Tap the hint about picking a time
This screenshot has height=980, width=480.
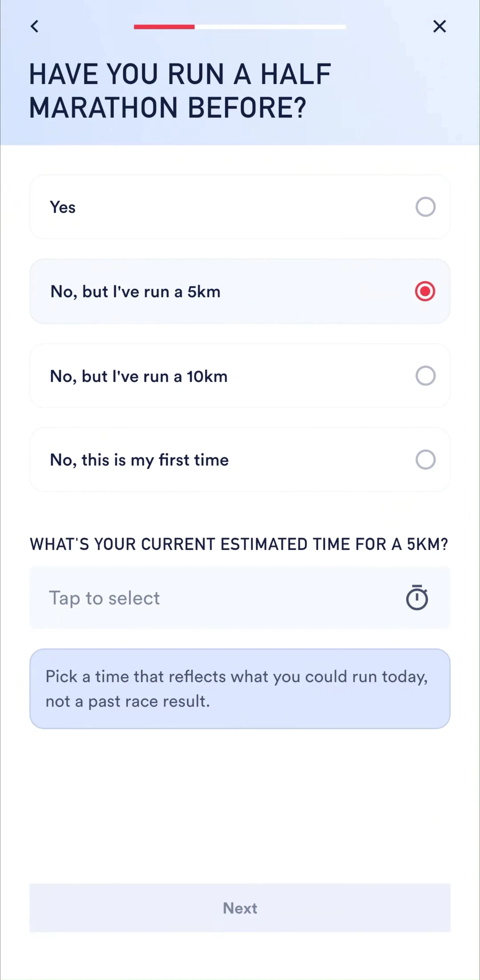coord(240,689)
